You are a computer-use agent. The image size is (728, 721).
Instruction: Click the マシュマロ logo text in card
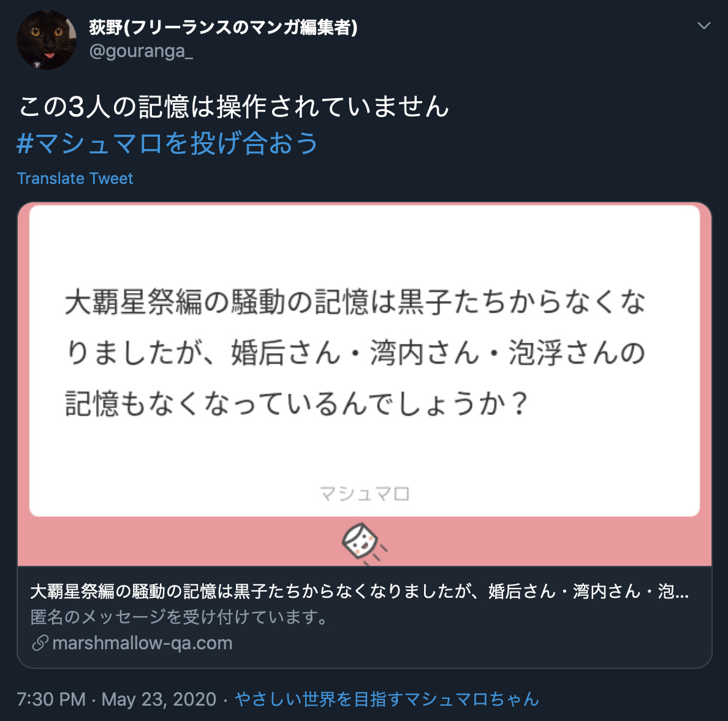(365, 494)
